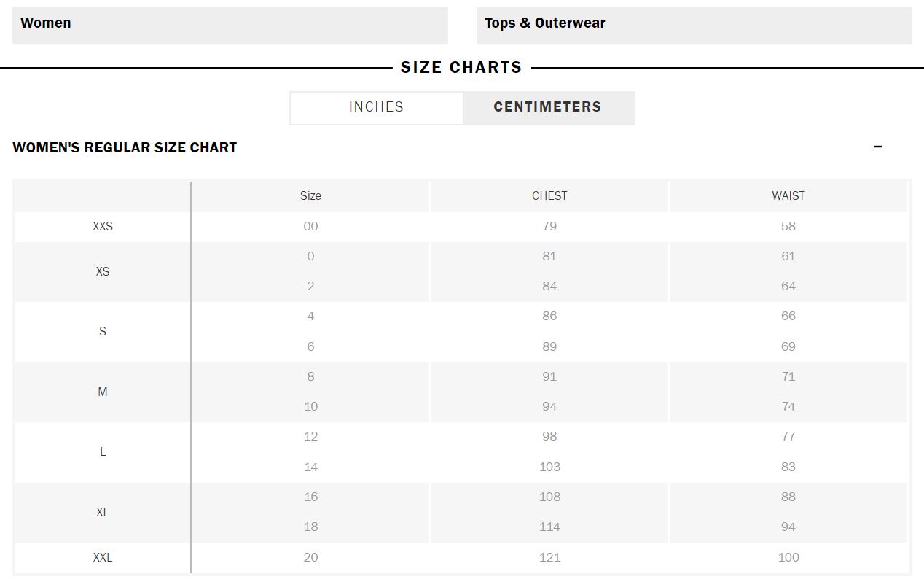Click the XXL row label
The height and width of the screenshot is (582, 924).
pyautogui.click(x=103, y=557)
